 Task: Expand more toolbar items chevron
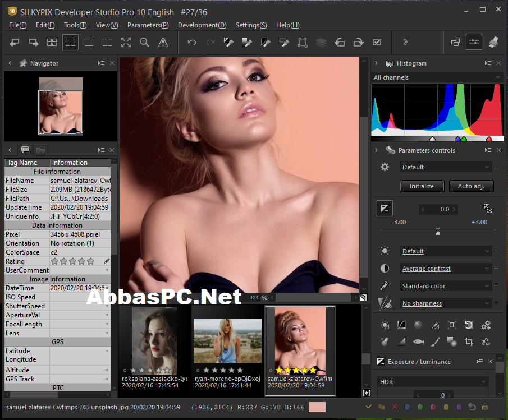405,42
